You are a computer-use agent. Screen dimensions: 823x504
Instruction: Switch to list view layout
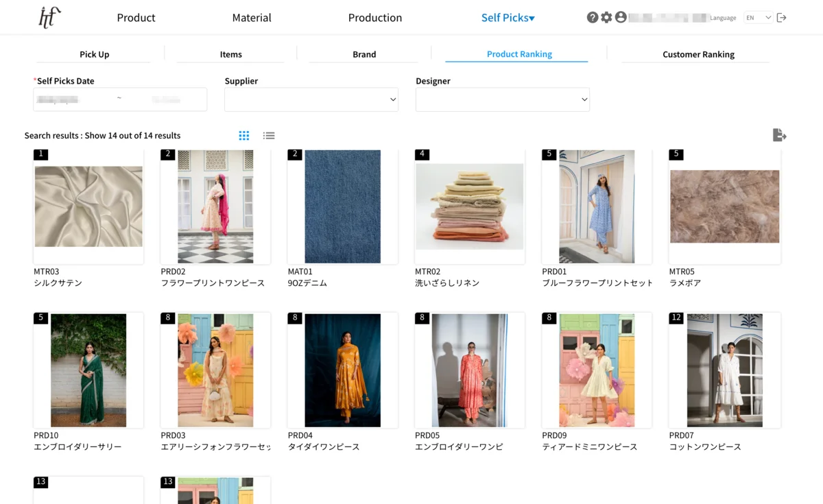click(269, 136)
